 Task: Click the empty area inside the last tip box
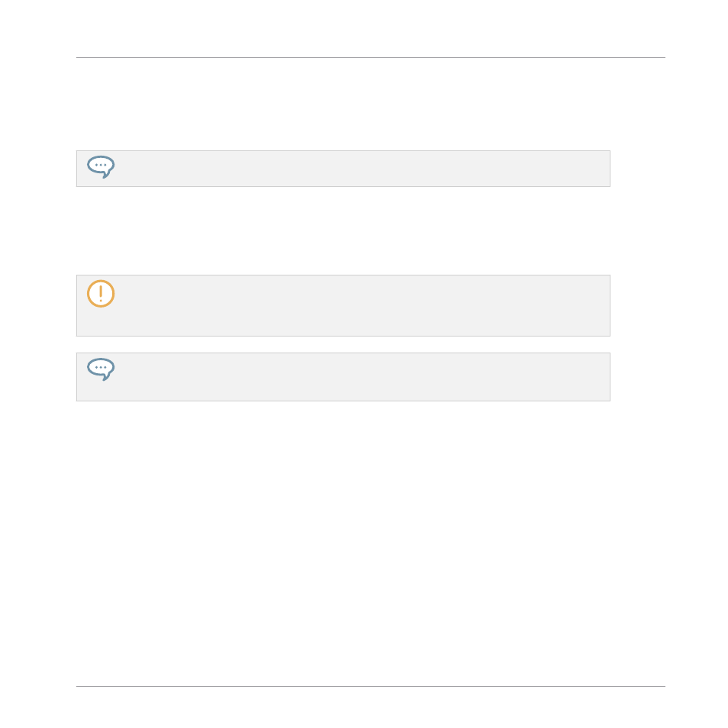pos(362,377)
